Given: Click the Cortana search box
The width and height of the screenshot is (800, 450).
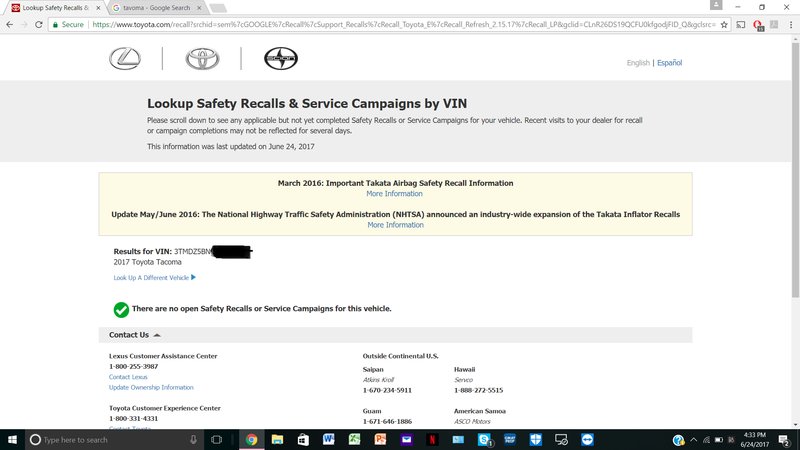Looking at the screenshot, I should (x=115, y=440).
